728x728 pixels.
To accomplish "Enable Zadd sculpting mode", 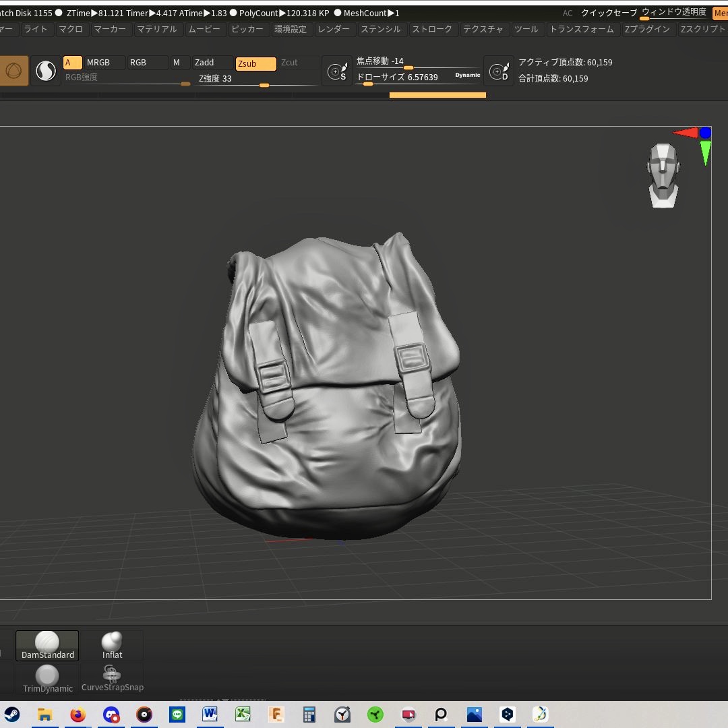I will (x=212, y=63).
